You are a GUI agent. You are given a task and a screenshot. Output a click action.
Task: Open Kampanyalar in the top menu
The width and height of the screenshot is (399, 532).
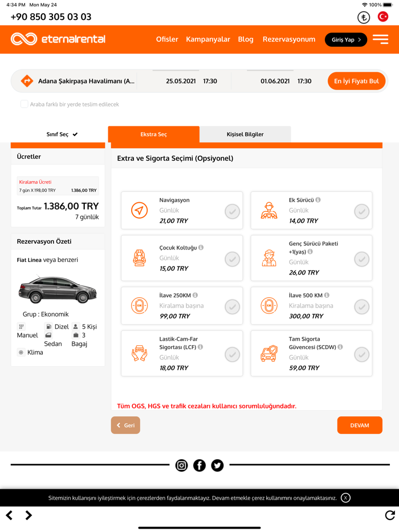(208, 39)
